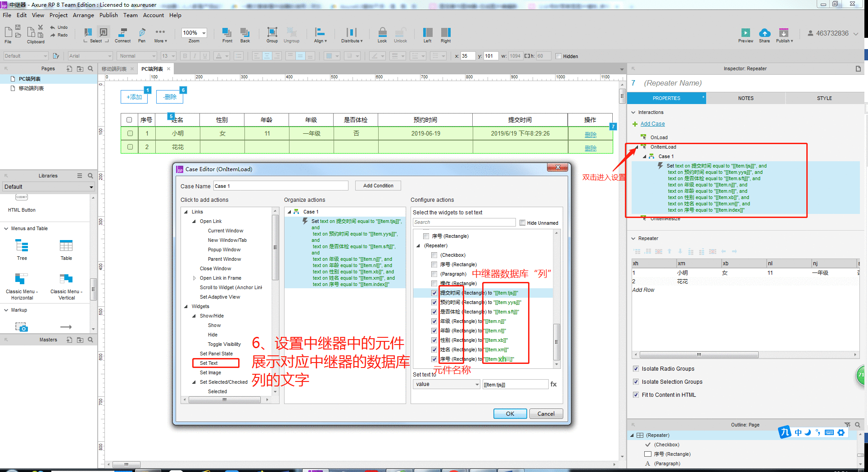Select the Tree widget in library

(x=22, y=250)
